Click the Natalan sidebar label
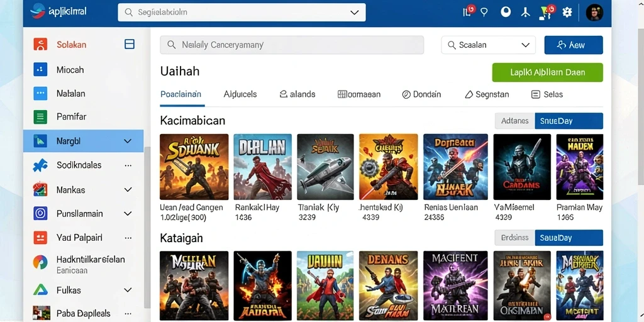The image size is (644, 322). coord(71,94)
